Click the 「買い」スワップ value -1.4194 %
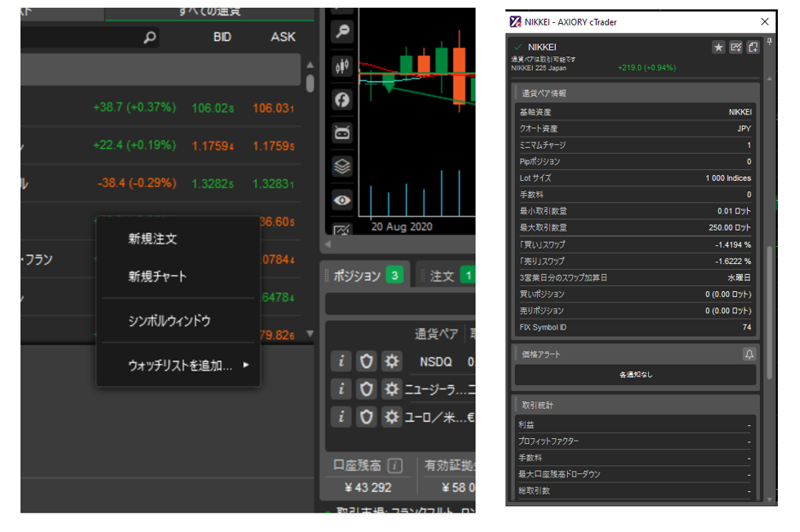The height and width of the screenshot is (532, 800). (733, 245)
